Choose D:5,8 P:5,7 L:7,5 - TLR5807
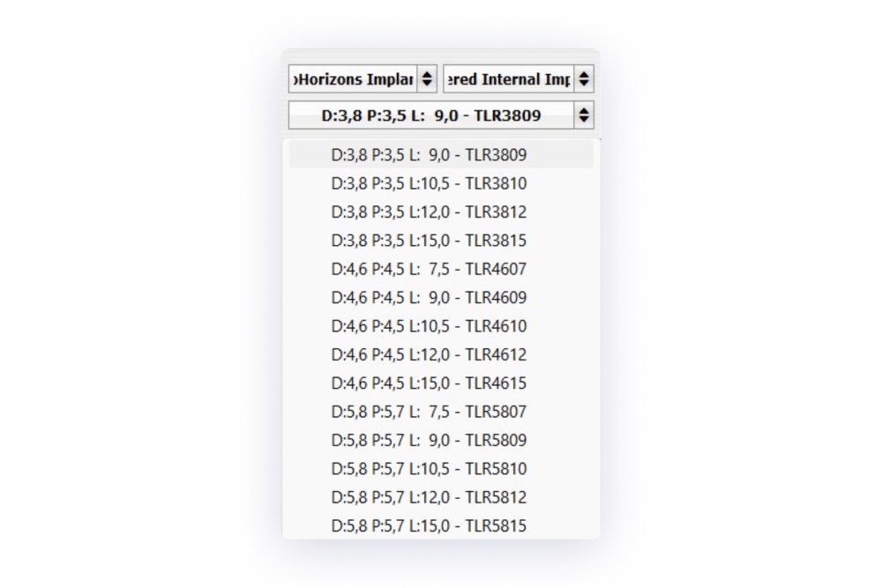 tap(441, 412)
